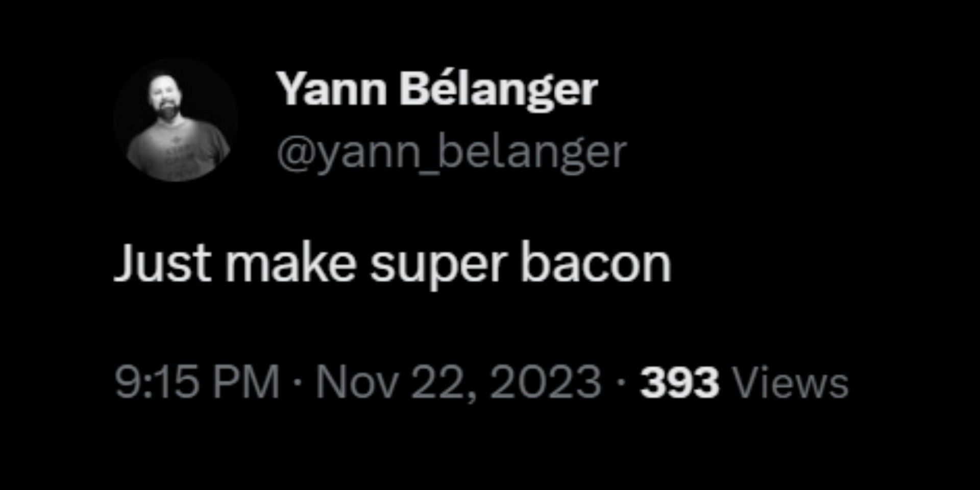Click the 9:15 PM timestamp
Image resolution: width=980 pixels, height=490 pixels.
coord(197,382)
